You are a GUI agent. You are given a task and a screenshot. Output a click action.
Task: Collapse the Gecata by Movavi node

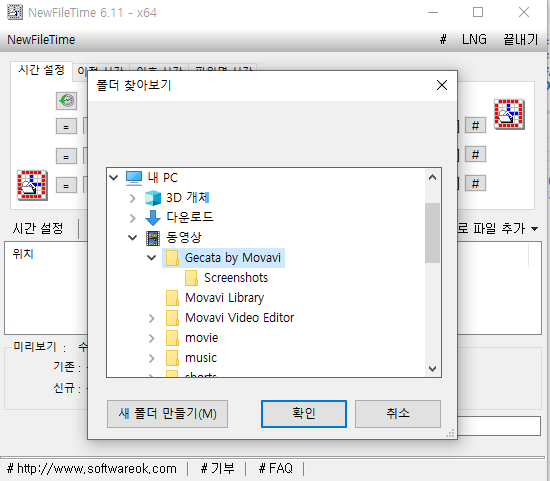click(x=152, y=258)
